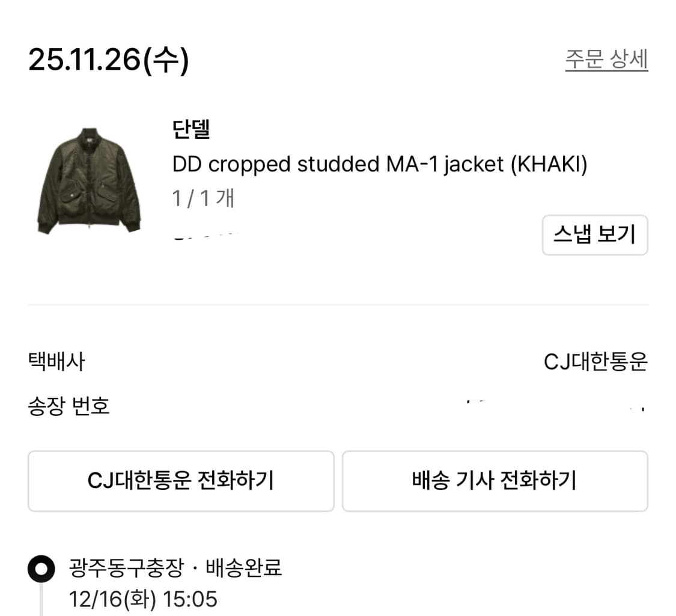676x616 pixels.
Task: Click the divider area above the 택배사 row
Action: pos(338,303)
